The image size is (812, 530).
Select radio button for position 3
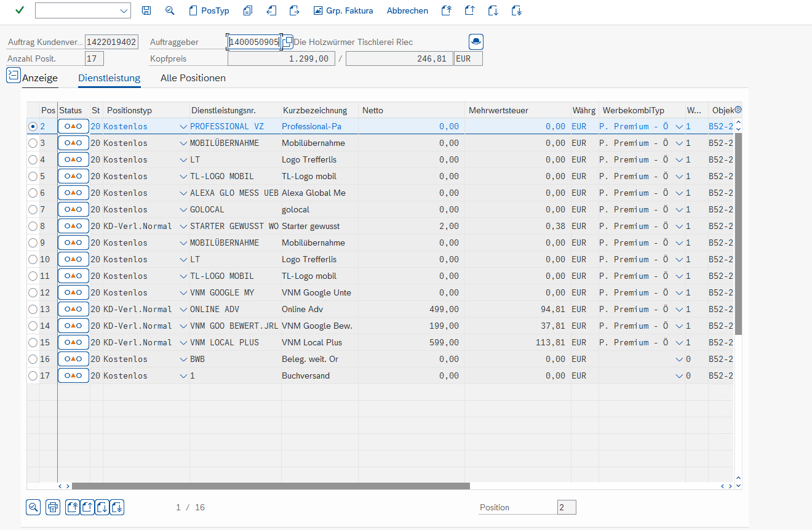coord(33,143)
